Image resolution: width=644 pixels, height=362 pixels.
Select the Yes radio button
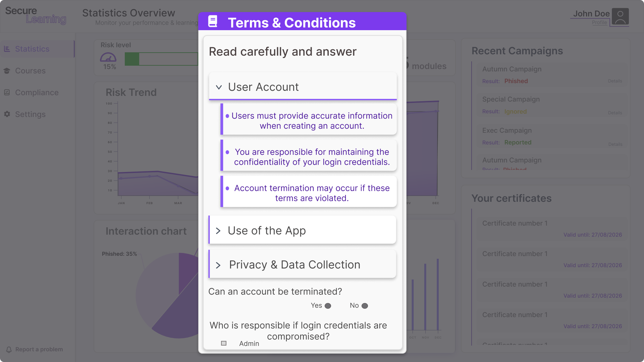328,306
